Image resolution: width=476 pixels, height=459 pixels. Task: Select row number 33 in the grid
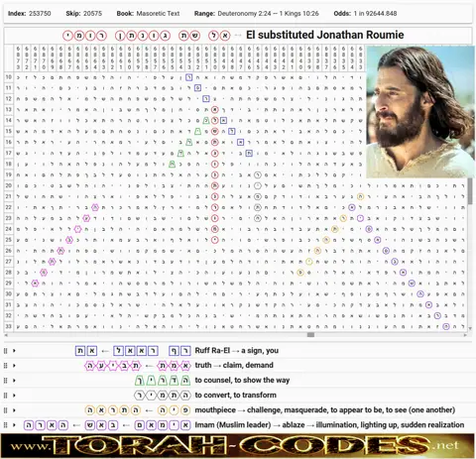click(x=9, y=326)
